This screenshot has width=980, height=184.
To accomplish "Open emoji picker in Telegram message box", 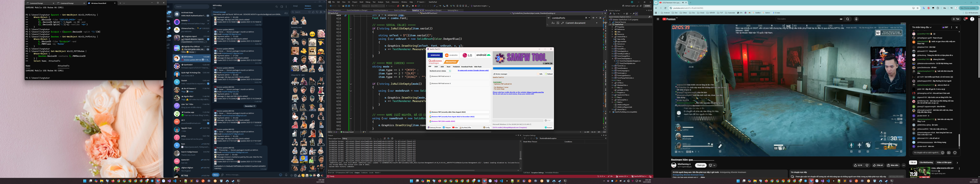I will tap(281, 175).
